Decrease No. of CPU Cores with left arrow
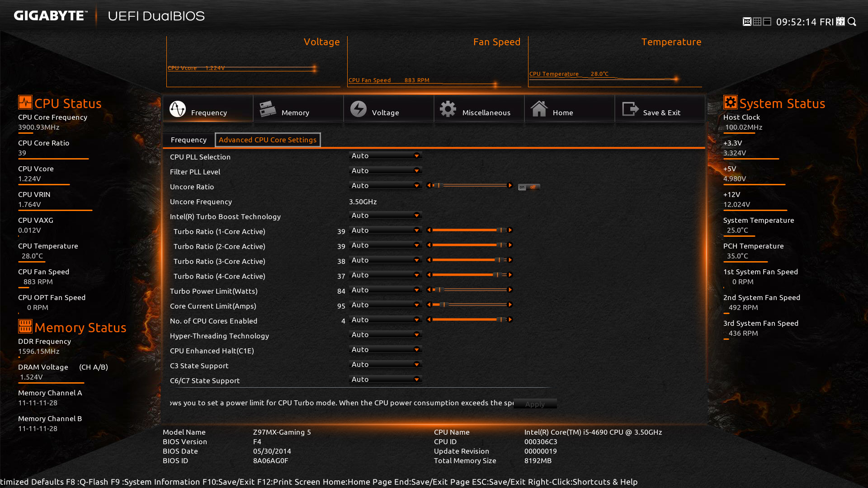868x488 pixels. point(429,319)
